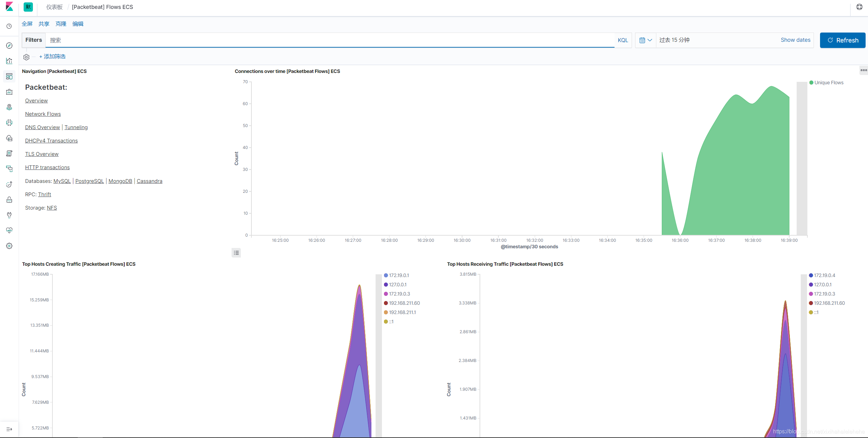This screenshot has width=868, height=438.
Task: Click 过去 15 分钟 time range text
Action: 674,40
